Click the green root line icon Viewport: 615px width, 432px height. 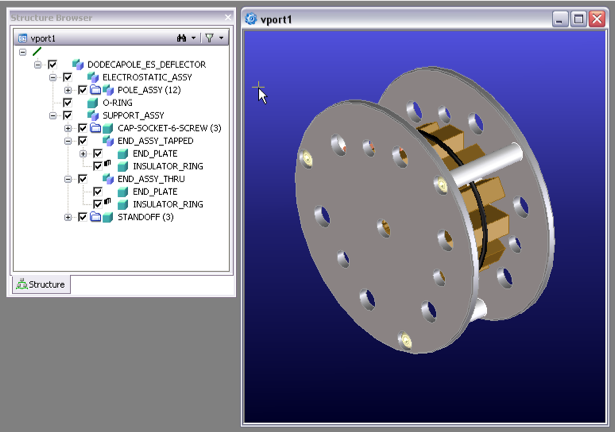[37, 52]
